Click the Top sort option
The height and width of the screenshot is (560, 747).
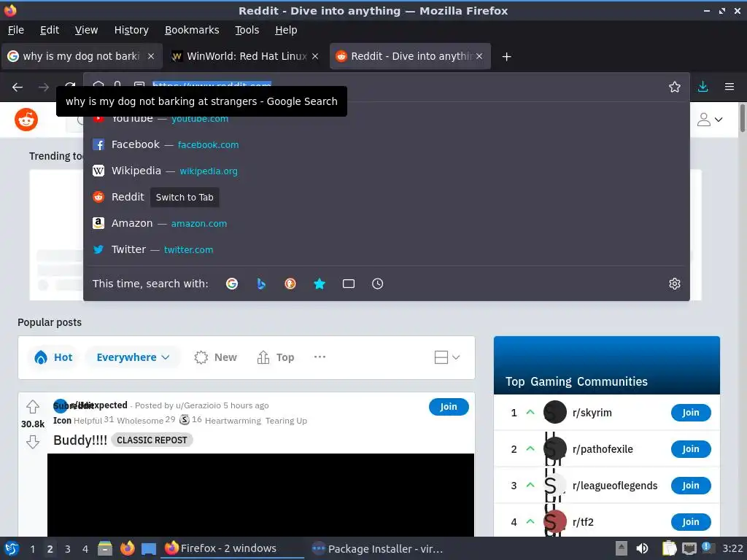(x=275, y=357)
